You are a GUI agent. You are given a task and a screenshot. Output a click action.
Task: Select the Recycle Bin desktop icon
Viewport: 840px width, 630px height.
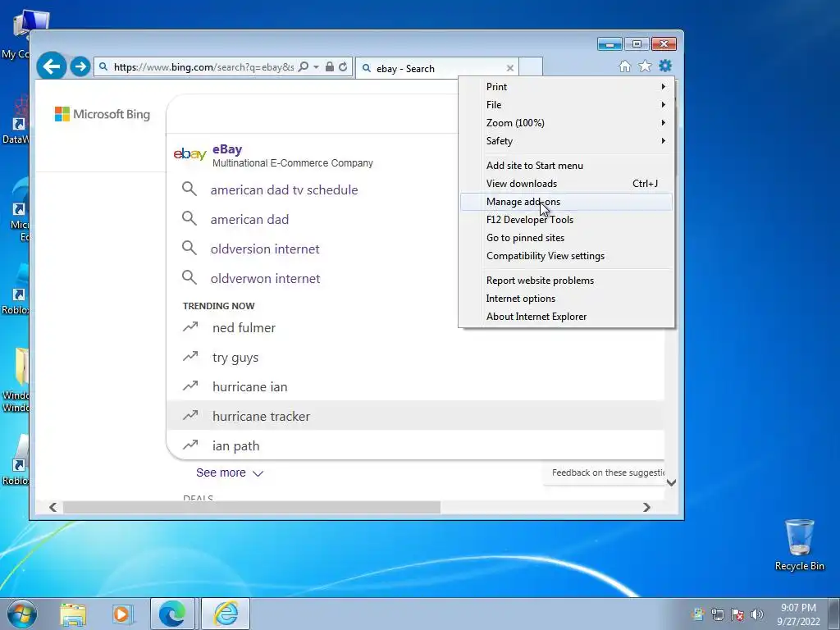point(799,545)
